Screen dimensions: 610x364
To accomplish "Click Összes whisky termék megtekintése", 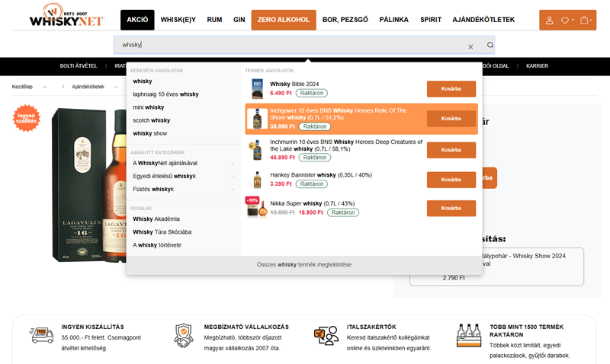I will (x=303, y=264).
